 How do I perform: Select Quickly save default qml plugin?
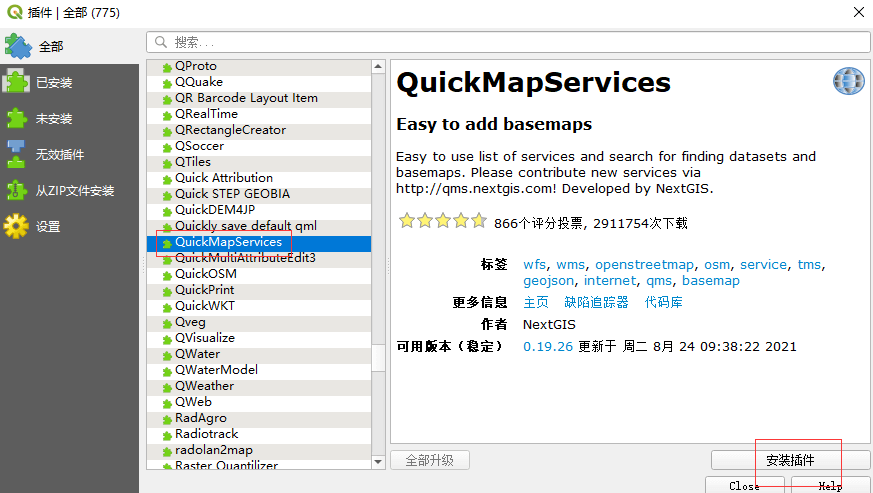(258, 226)
